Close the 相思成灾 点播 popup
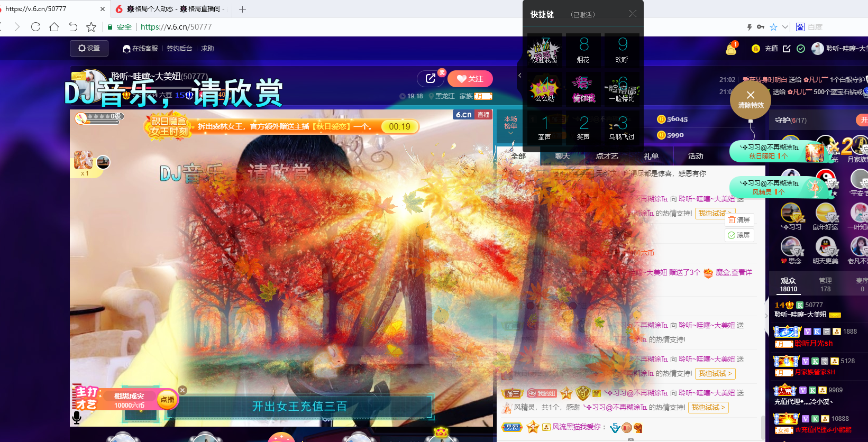 coord(182,390)
